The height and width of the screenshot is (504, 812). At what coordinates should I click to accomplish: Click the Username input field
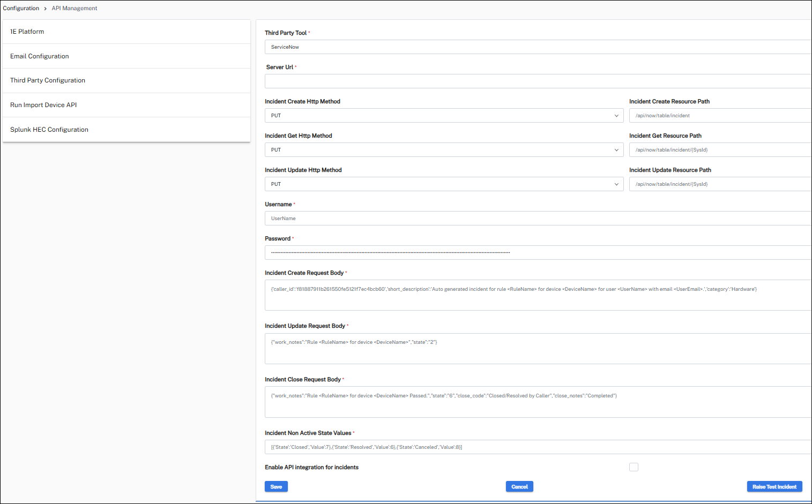tap(538, 219)
